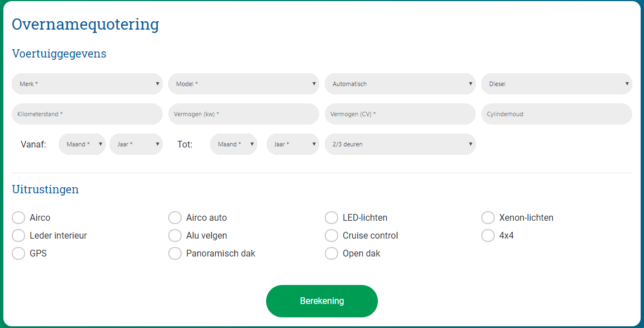The height and width of the screenshot is (328, 644).
Task: Click the Cylinderhoud input field
Action: [557, 114]
